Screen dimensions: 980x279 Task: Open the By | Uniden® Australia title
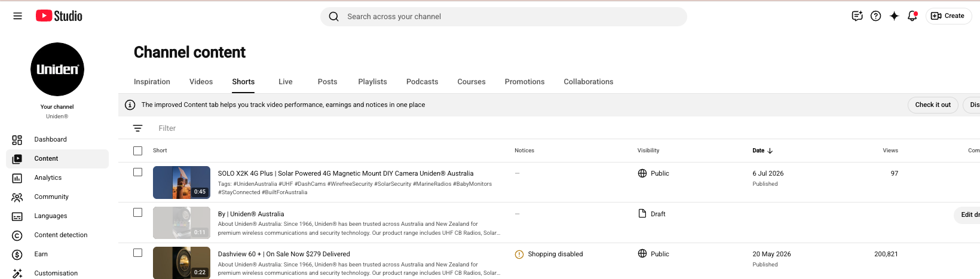(x=251, y=214)
